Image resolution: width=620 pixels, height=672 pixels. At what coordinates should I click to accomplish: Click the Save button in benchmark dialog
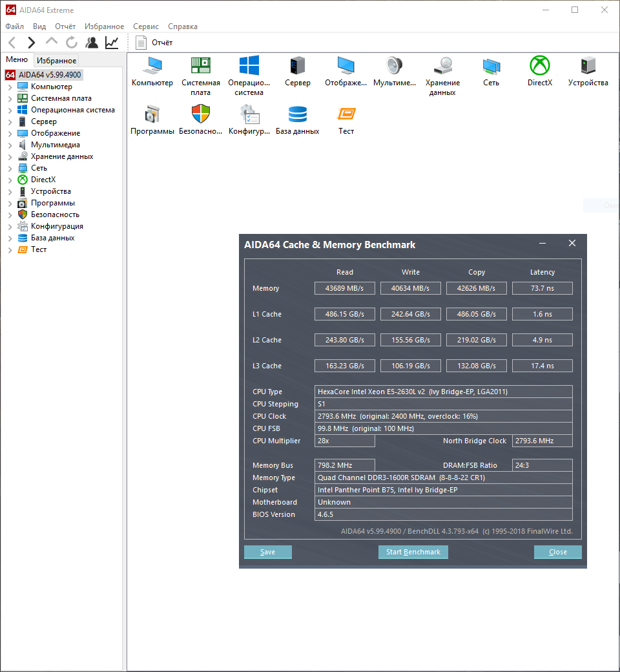click(268, 552)
